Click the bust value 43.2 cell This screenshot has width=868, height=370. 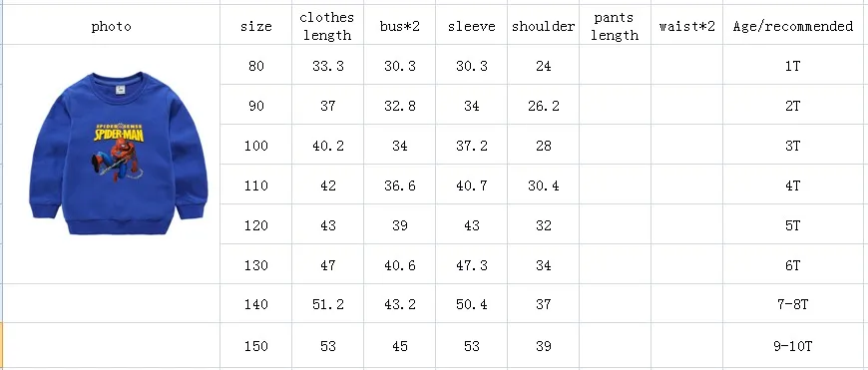pos(400,303)
